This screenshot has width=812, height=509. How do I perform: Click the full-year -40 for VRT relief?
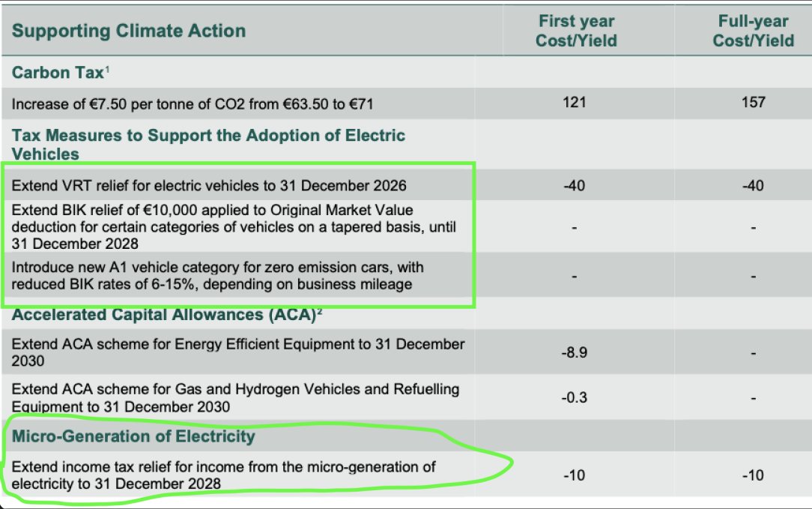tap(753, 186)
